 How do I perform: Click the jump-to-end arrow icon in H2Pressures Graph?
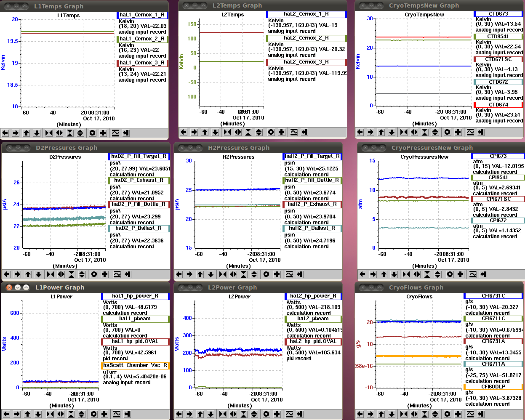coord(300,274)
